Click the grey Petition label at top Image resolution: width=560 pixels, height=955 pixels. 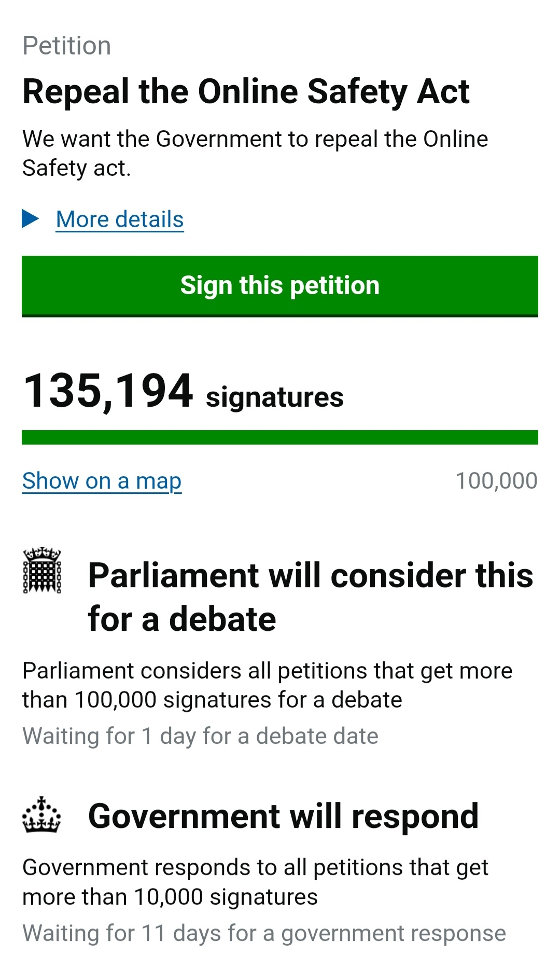point(67,46)
